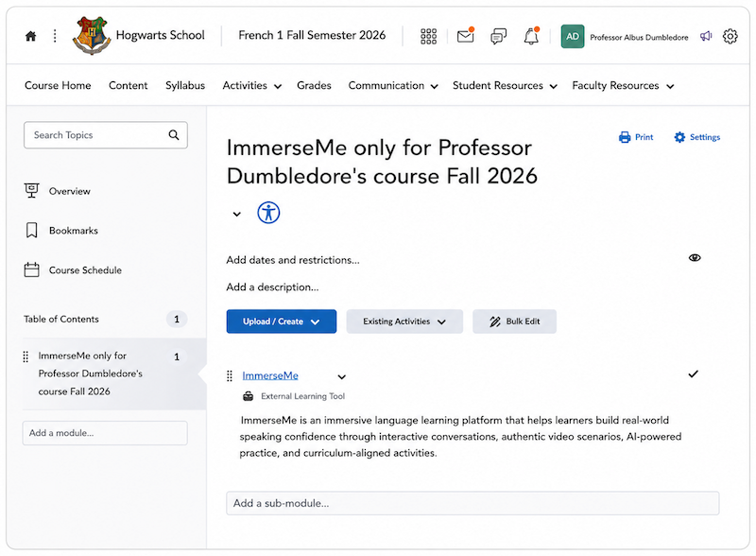Click the Bulk Edit button

coord(514,321)
